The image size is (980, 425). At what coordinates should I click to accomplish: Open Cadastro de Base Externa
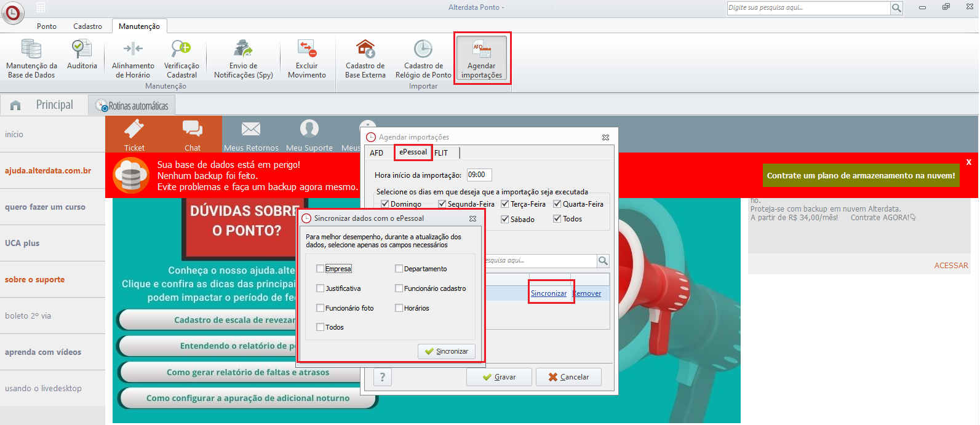pos(365,58)
